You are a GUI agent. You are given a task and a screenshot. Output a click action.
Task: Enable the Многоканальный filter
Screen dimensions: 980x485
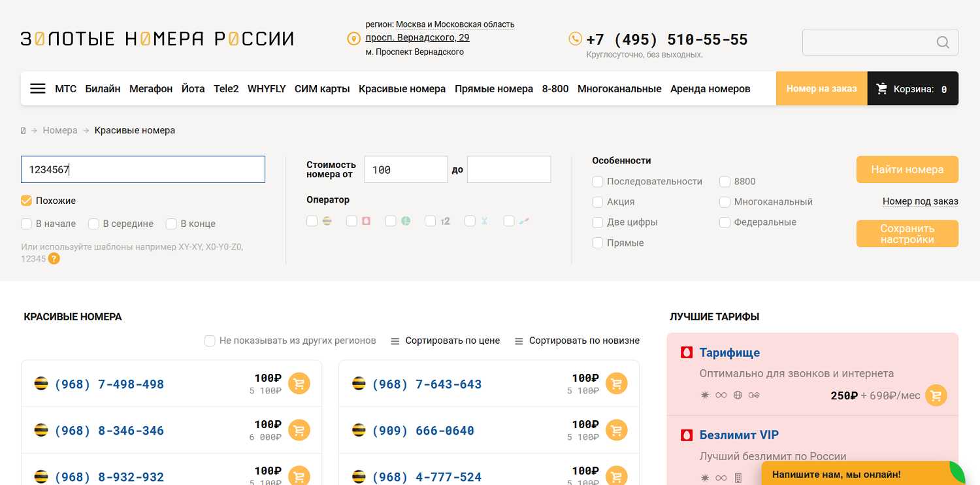(725, 202)
